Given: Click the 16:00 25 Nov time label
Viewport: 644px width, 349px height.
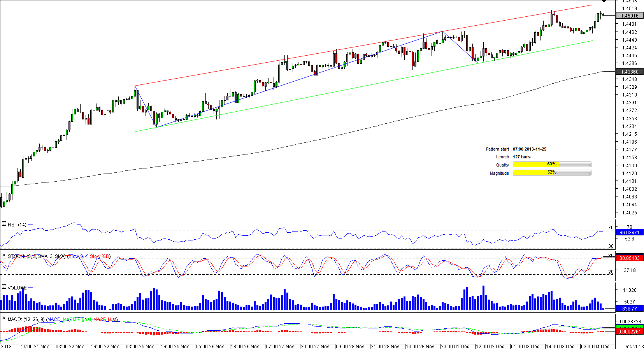Looking at the screenshot, I should [175, 347].
